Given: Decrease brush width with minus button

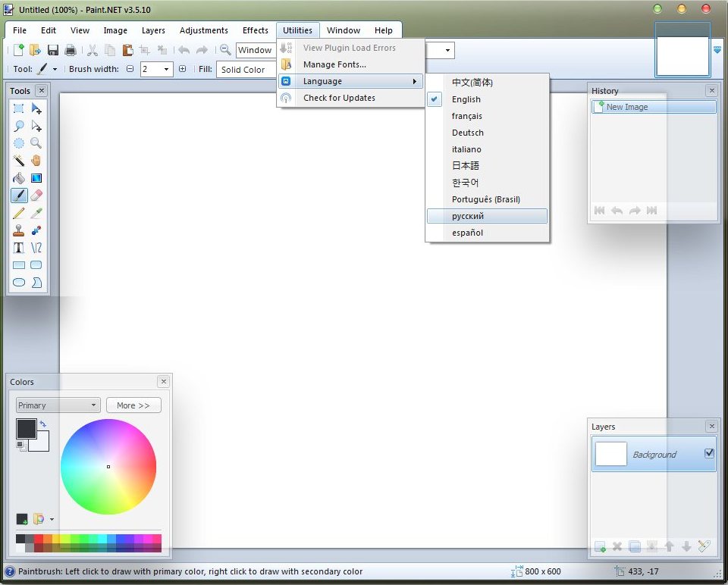Looking at the screenshot, I should pyautogui.click(x=130, y=69).
